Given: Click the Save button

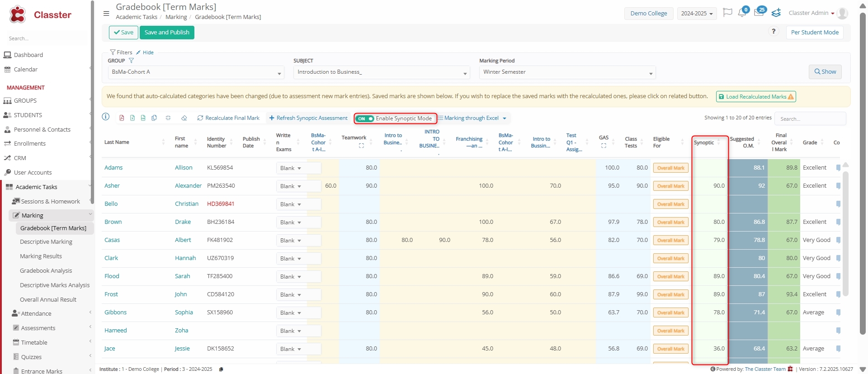Looking at the screenshot, I should [x=123, y=33].
